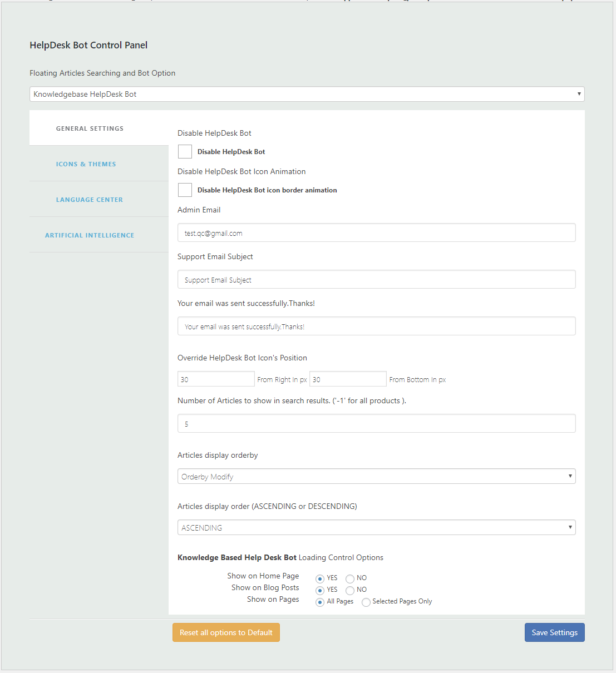Open the General Settings tab
This screenshot has width=616, height=673.
[x=99, y=128]
